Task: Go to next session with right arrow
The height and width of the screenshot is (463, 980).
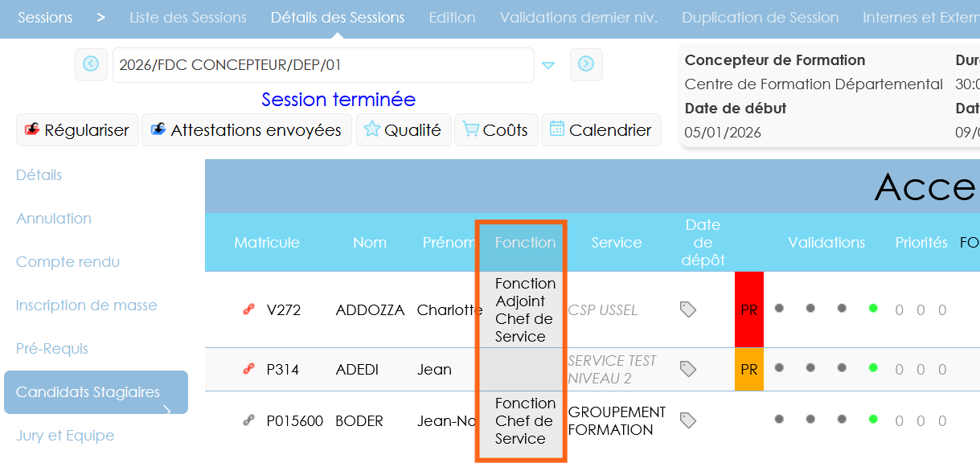Action: point(586,64)
